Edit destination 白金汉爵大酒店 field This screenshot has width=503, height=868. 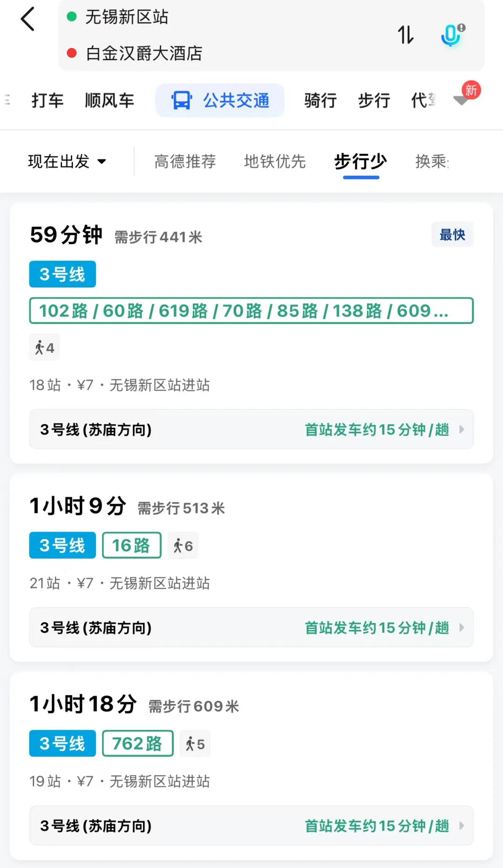click(144, 53)
